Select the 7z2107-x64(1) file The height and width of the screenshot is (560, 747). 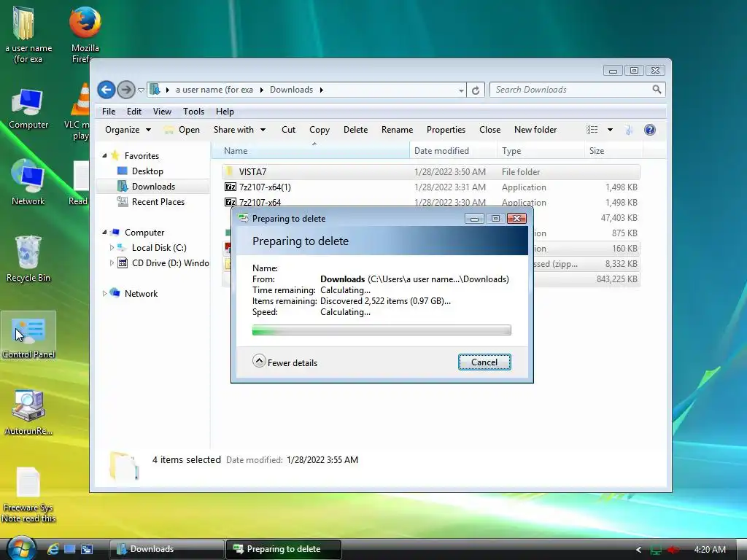coord(430,187)
